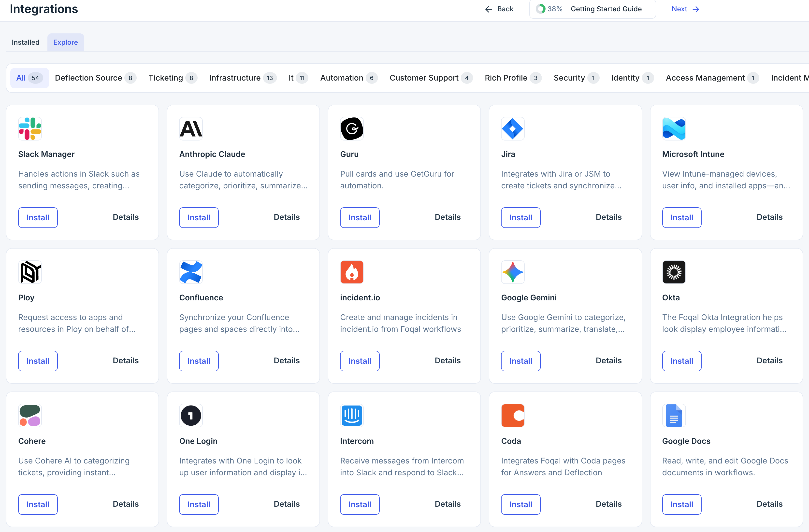Filter by It category
Viewport: 809px width, 532px height.
298,78
